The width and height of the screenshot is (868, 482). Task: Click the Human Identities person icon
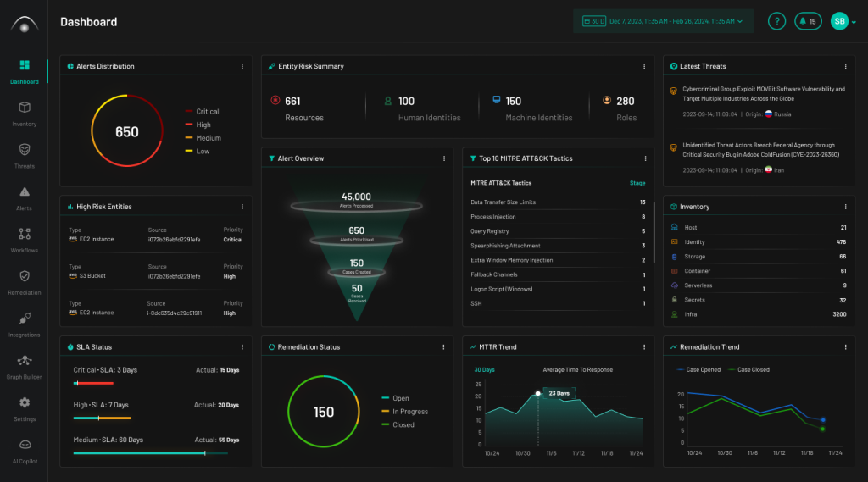point(387,101)
